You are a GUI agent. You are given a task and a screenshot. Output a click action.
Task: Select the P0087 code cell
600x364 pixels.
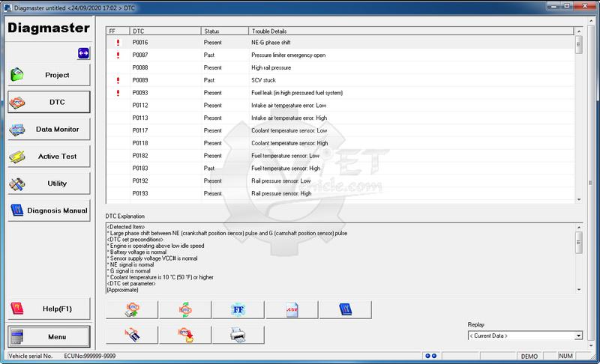(x=140, y=55)
